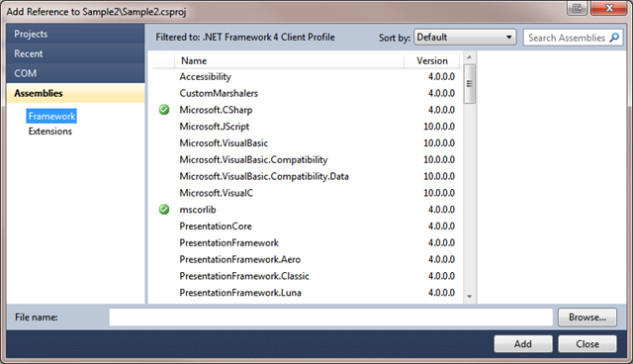
Task: Select the Assemblies tab
Action: tap(75, 93)
